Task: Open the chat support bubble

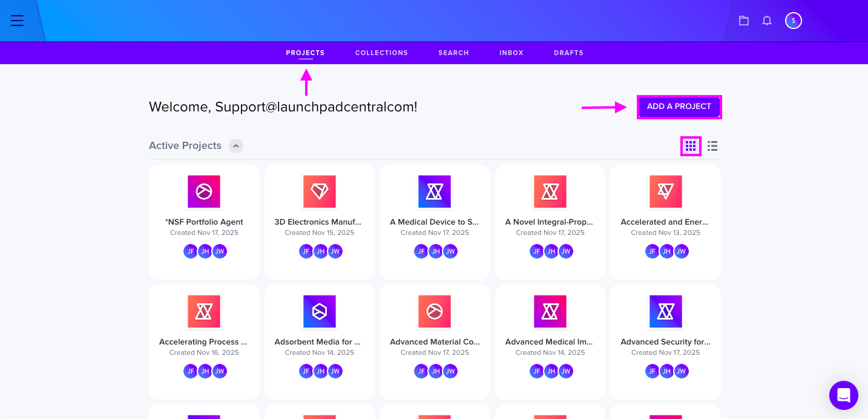Action: click(844, 395)
